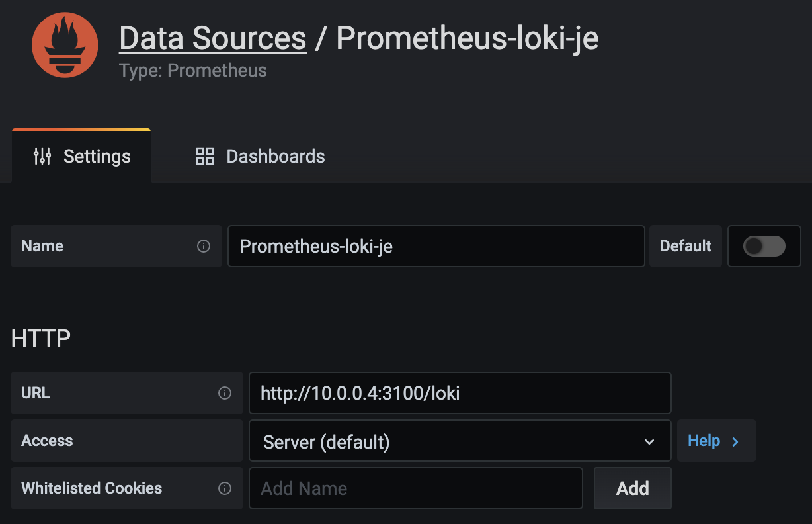Go back to Data Sources breadcrumb link
The width and height of the screenshot is (812, 524).
[x=212, y=38]
